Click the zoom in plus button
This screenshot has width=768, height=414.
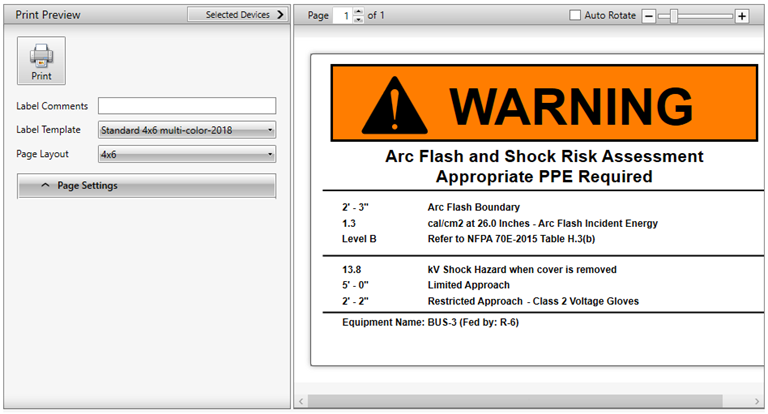741,16
